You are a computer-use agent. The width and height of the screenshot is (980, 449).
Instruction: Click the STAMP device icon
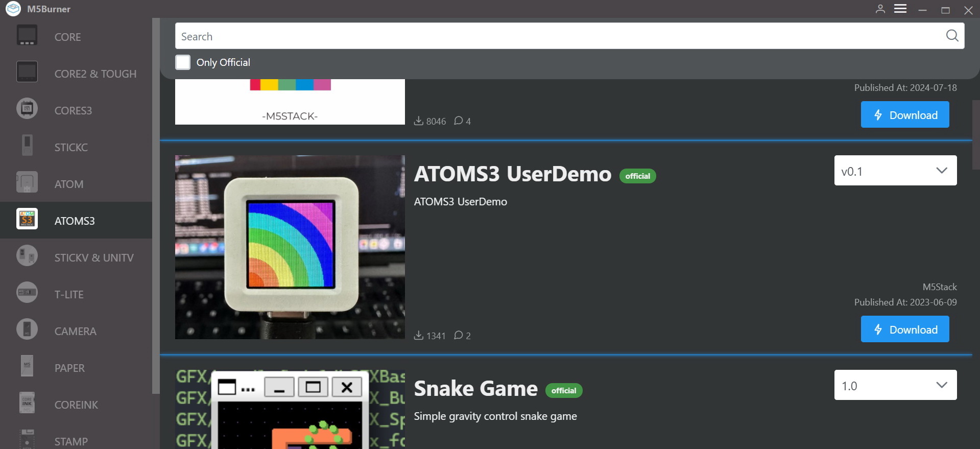27,439
